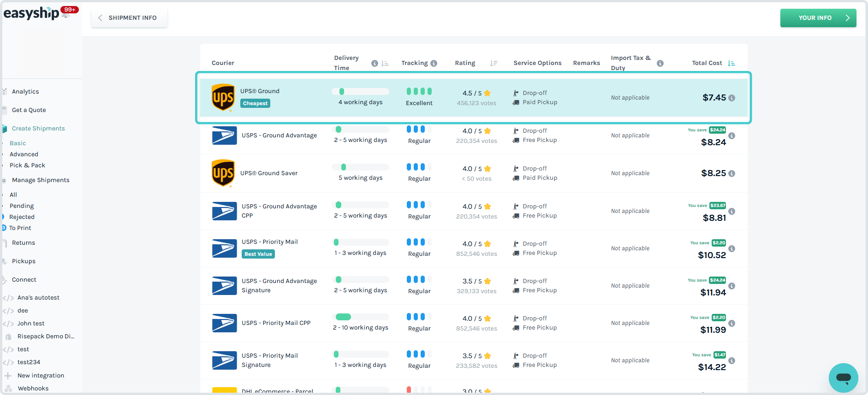Open cost info for the $7.45 price
The width and height of the screenshot is (868, 395).
[731, 98]
